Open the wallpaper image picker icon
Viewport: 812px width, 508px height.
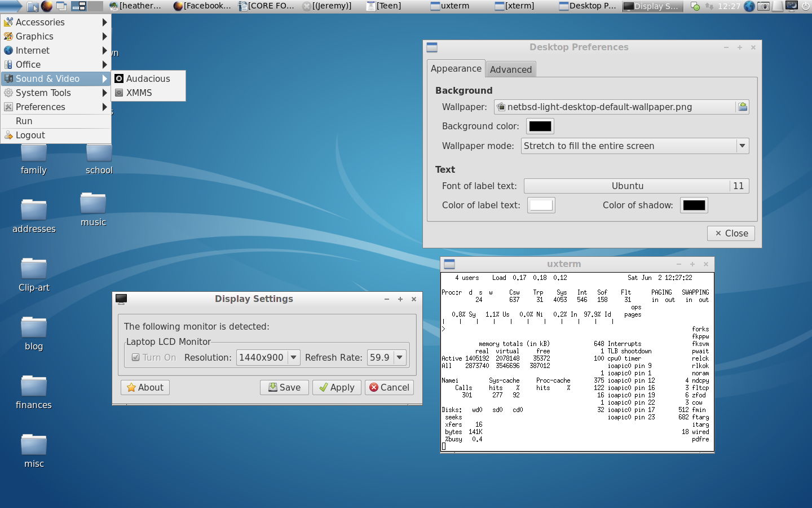point(743,107)
